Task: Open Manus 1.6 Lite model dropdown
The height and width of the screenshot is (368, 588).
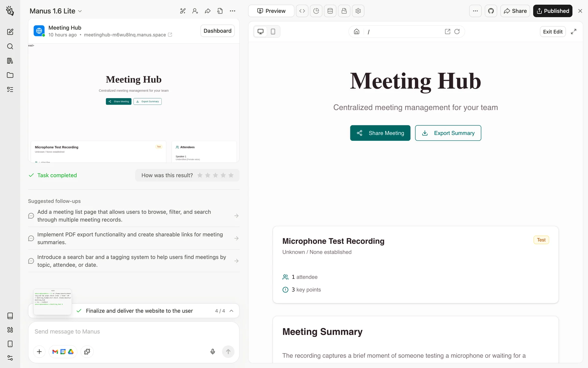Action: (x=56, y=11)
